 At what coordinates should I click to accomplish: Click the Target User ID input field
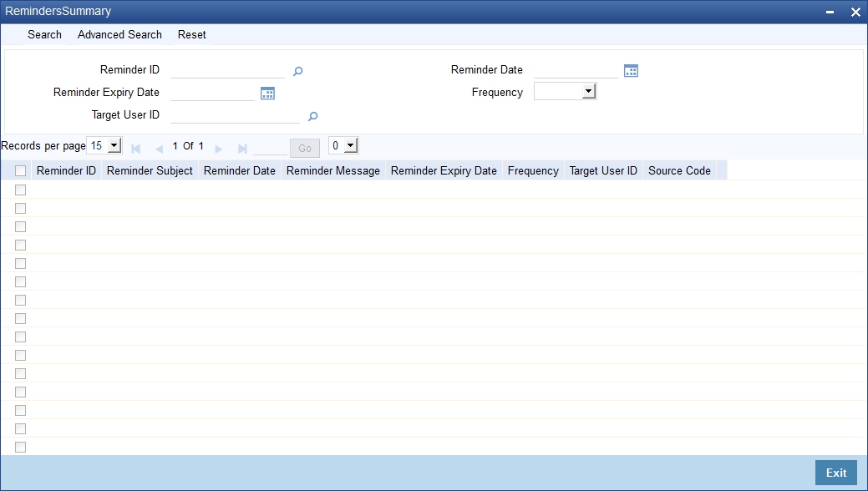236,115
